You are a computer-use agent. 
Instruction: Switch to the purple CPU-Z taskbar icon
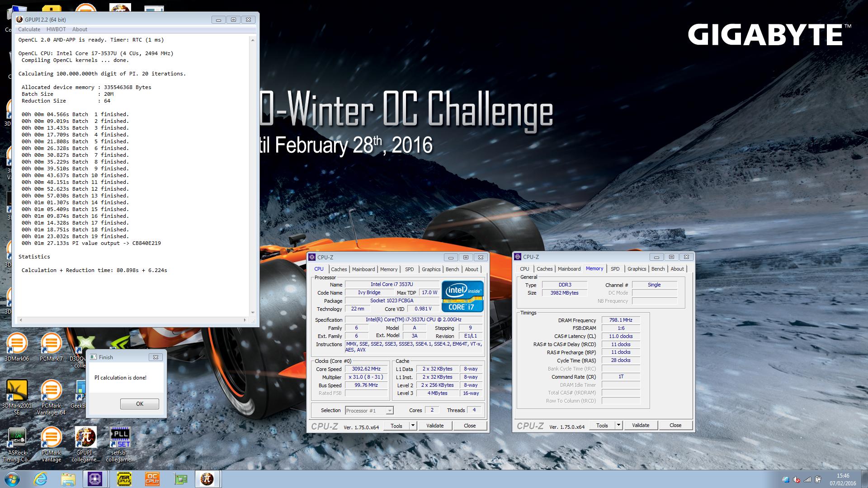point(95,479)
